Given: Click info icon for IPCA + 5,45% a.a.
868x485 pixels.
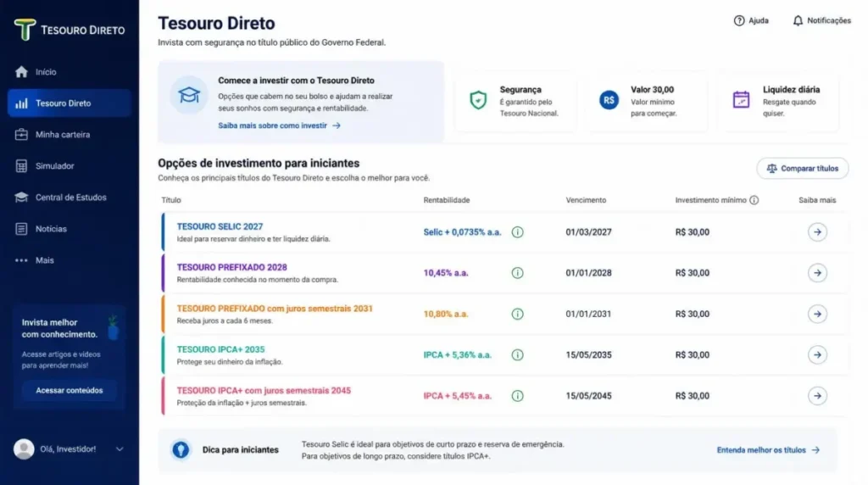Looking at the screenshot, I should 518,396.
